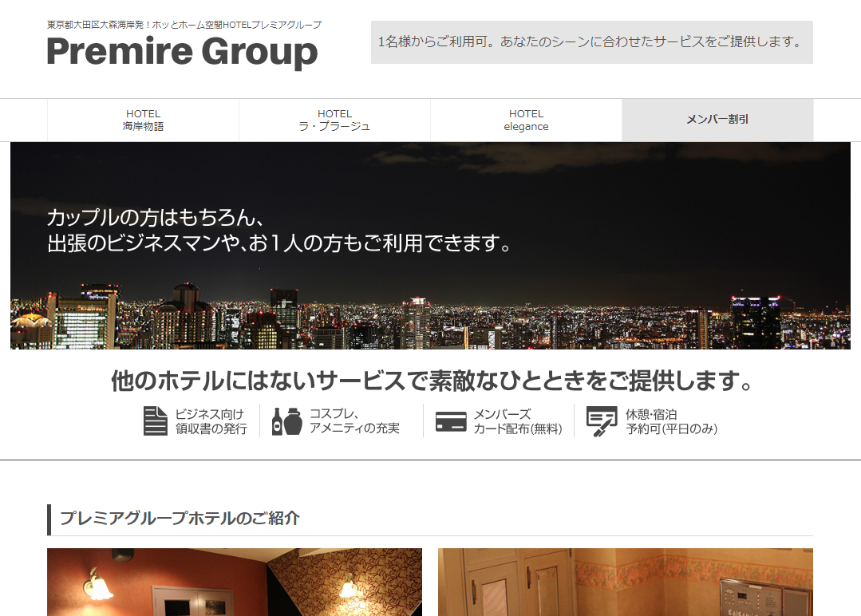Open the beige hotel room photo

(x=626, y=582)
